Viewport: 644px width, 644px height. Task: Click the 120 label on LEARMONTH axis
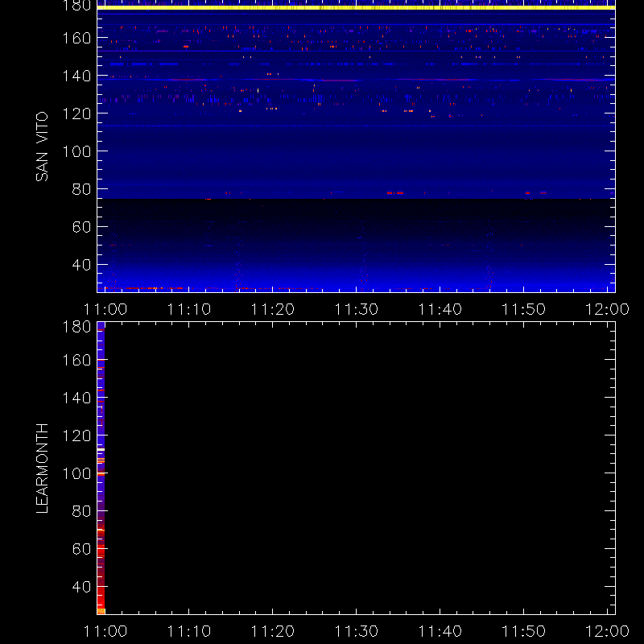pyautogui.click(x=76, y=436)
